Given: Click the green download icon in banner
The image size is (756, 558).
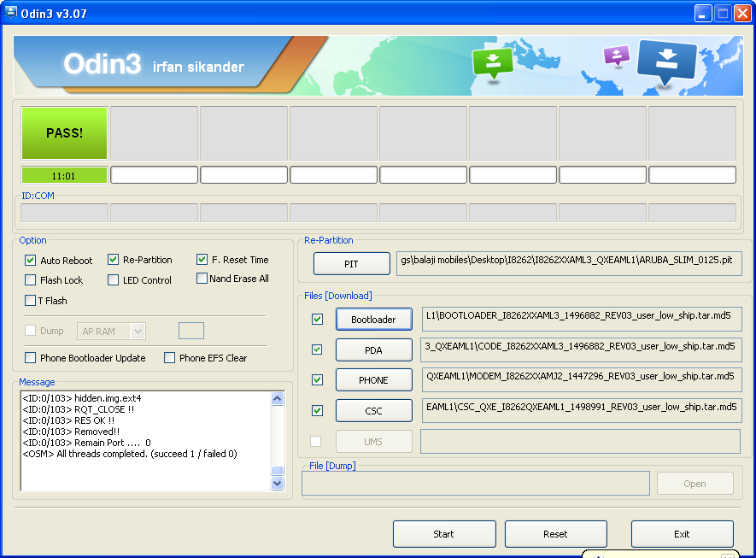Looking at the screenshot, I should [493, 63].
